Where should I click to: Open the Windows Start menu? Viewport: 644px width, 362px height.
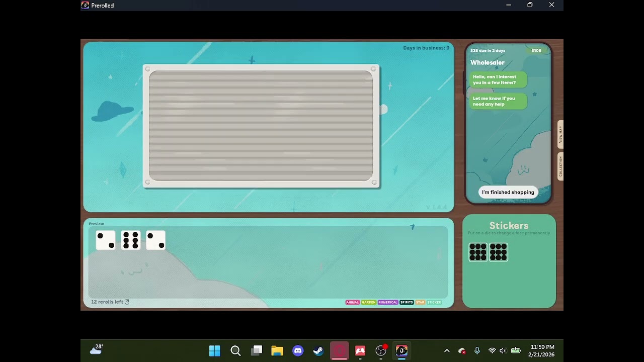click(214, 350)
